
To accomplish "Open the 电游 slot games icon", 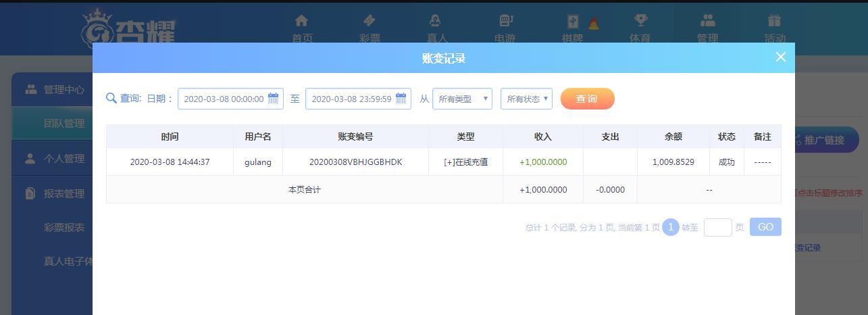I will coord(505,21).
